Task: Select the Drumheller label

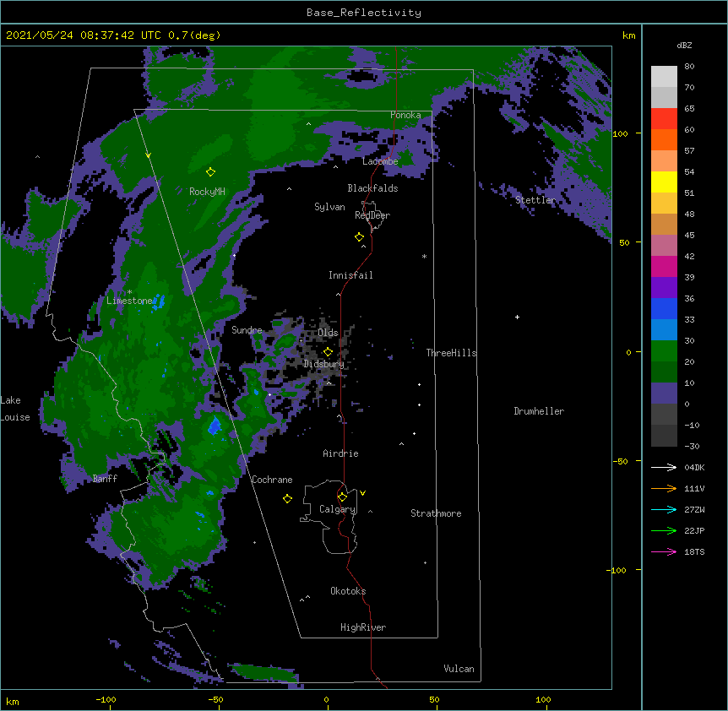Action: click(x=539, y=411)
